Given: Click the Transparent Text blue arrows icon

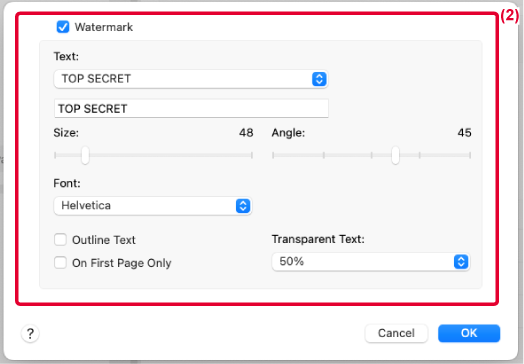Looking at the screenshot, I should pyautogui.click(x=461, y=261).
